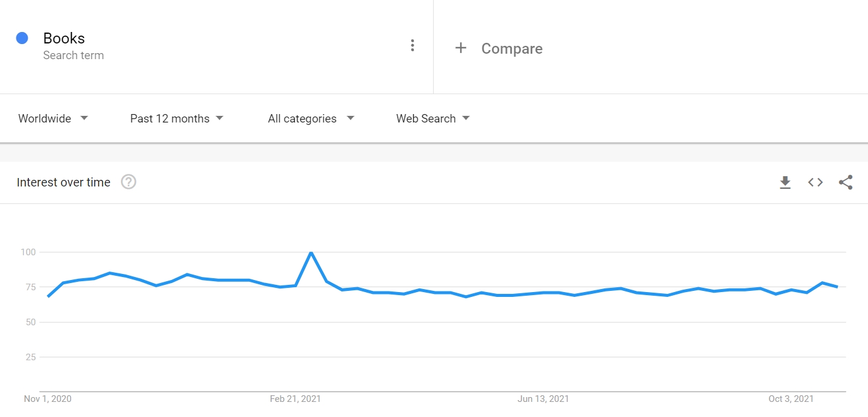868x417 pixels.
Task: Select the Oct 3, 2021 point on the timeline
Action: click(x=791, y=398)
